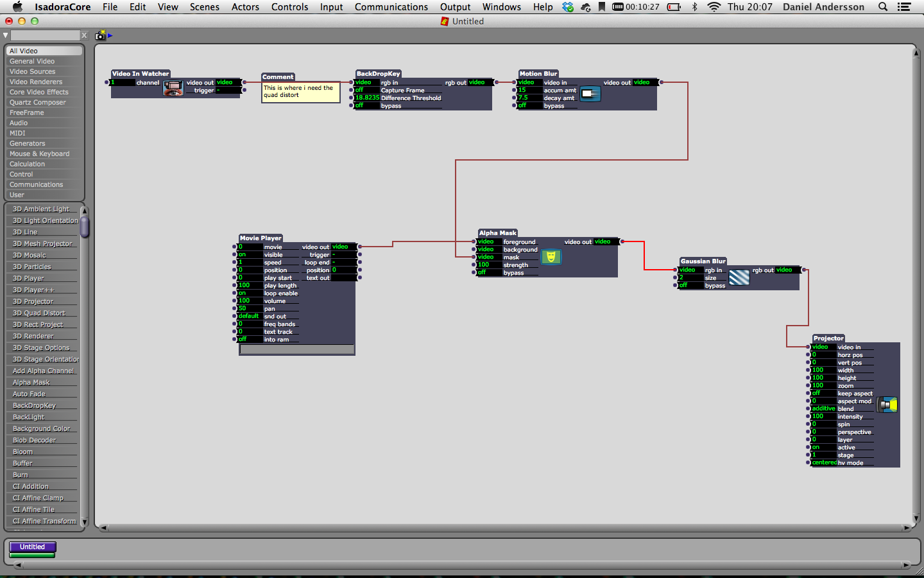Toggle Movie Player visible value on
The width and height of the screenshot is (924, 578).
(x=250, y=255)
